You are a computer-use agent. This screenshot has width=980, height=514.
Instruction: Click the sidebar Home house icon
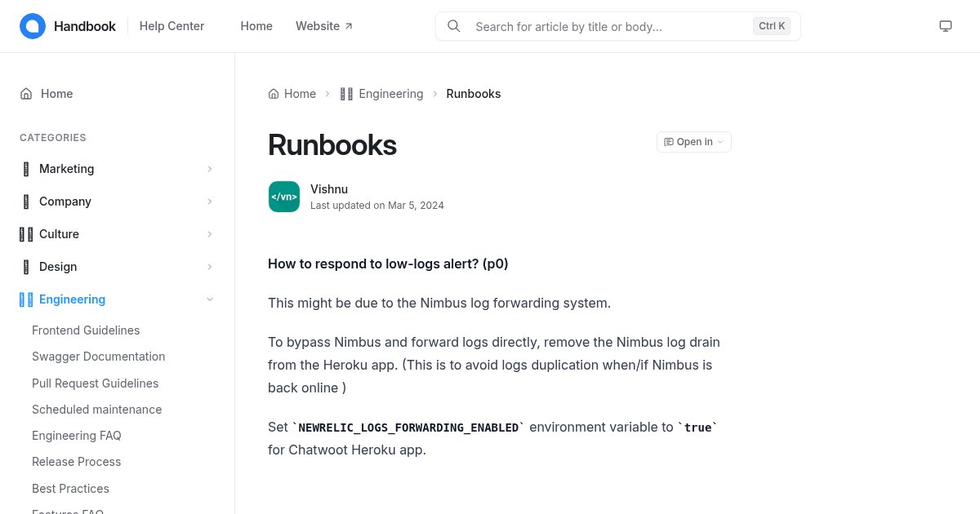pos(26,94)
